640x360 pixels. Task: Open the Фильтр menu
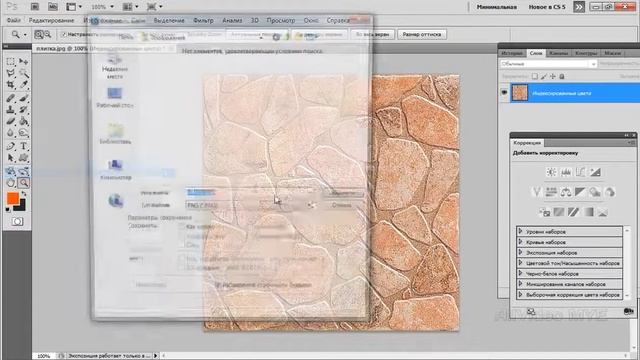pyautogui.click(x=203, y=20)
